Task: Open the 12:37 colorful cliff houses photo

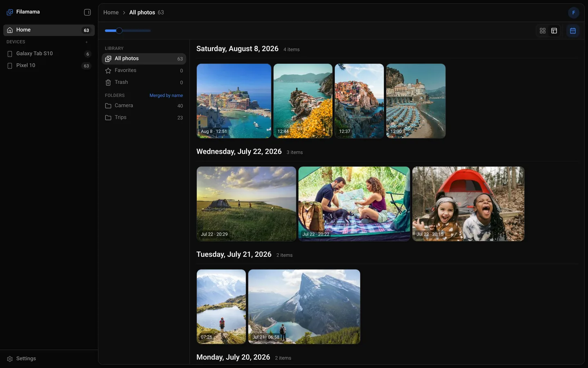Action: point(359,101)
